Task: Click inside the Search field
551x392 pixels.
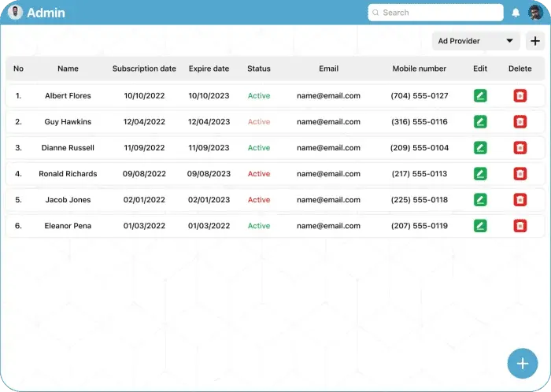Action: click(x=436, y=13)
